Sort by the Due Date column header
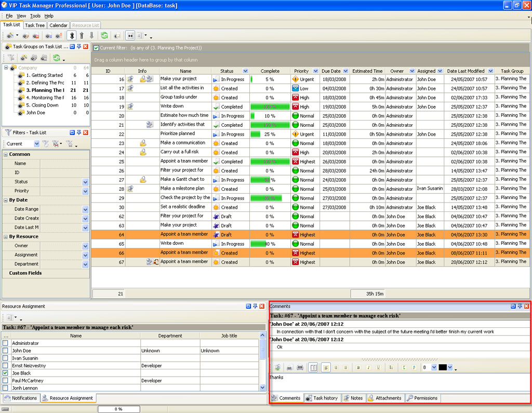The image size is (532, 413). tap(331, 71)
